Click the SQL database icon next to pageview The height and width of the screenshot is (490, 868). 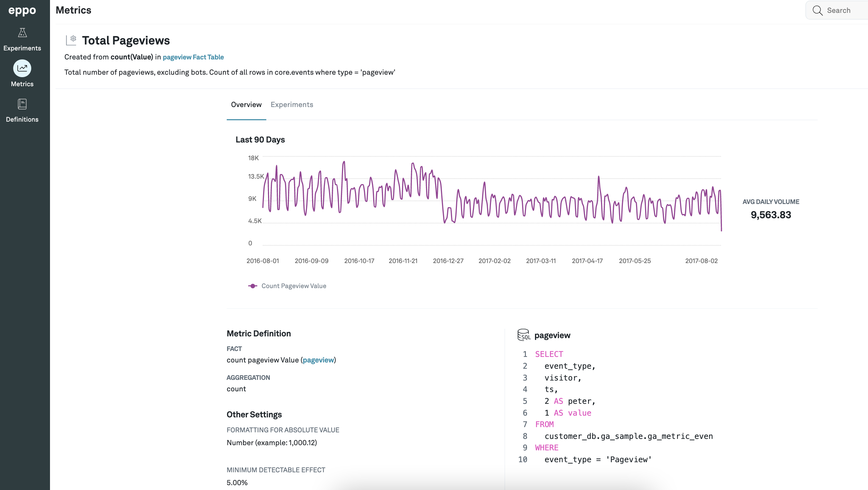pos(524,335)
